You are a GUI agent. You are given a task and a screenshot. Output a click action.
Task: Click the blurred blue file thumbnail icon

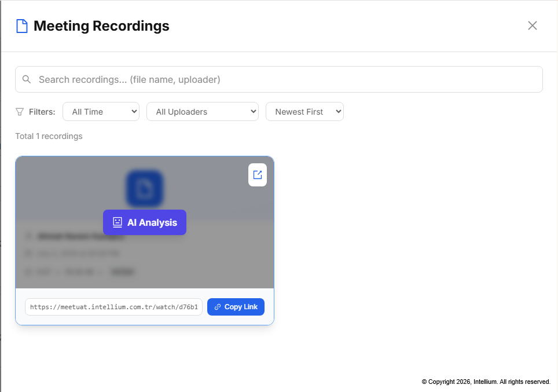(x=145, y=189)
